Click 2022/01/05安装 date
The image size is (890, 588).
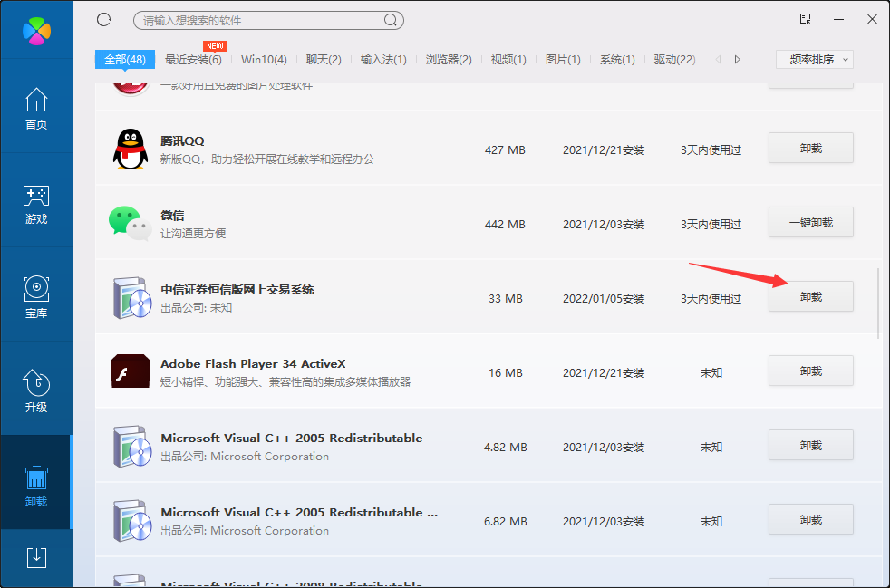tap(604, 299)
